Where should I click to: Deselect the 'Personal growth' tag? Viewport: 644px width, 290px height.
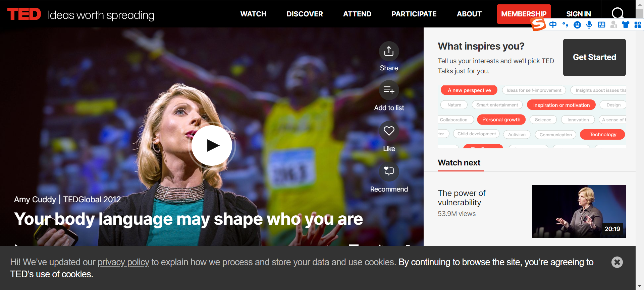pyautogui.click(x=501, y=120)
